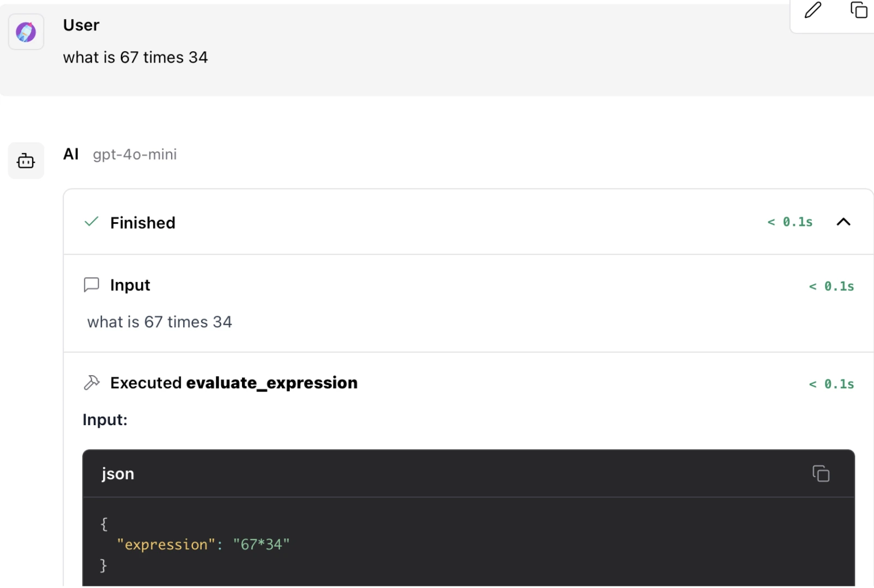The height and width of the screenshot is (588, 874).
Task: Click the "Input:" label above the code block
Action: pos(105,420)
